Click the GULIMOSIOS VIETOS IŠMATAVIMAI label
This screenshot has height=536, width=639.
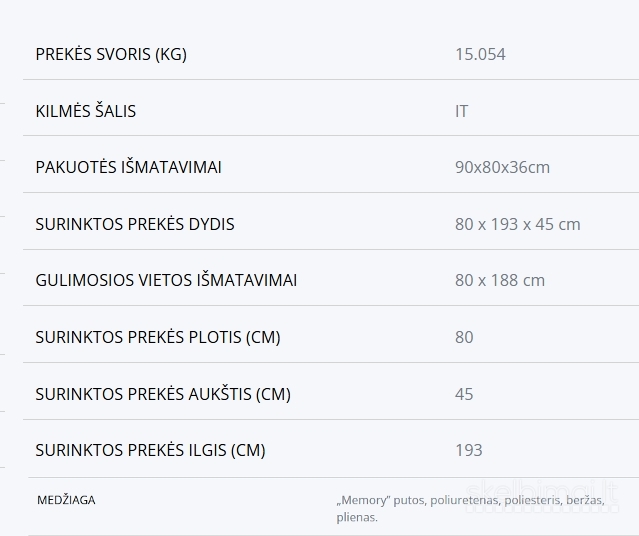click(166, 280)
